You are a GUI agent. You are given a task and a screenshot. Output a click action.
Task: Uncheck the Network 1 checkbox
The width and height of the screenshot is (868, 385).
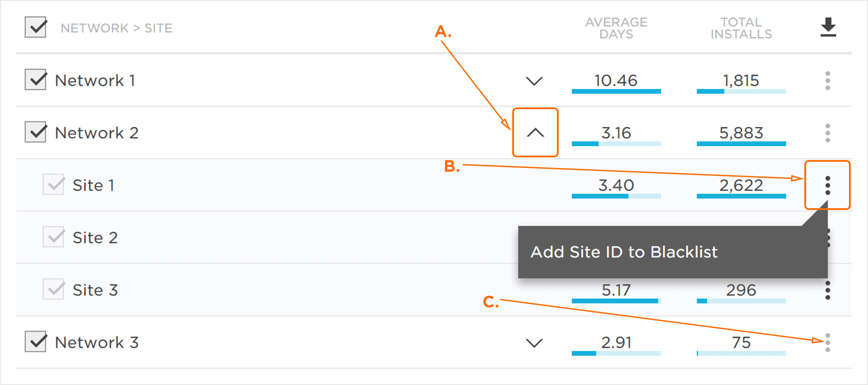36,80
